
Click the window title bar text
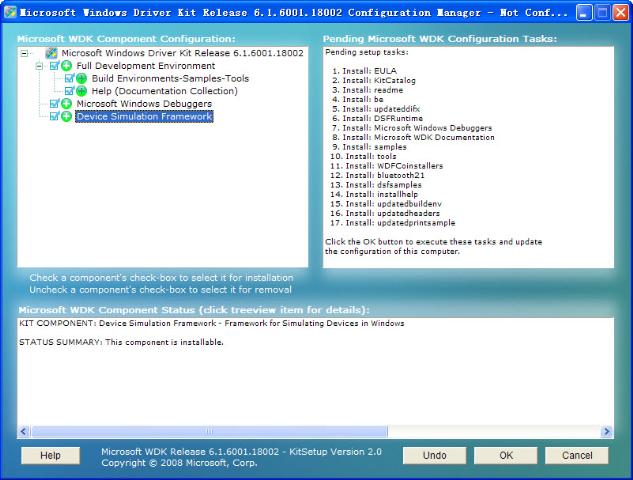coord(293,13)
